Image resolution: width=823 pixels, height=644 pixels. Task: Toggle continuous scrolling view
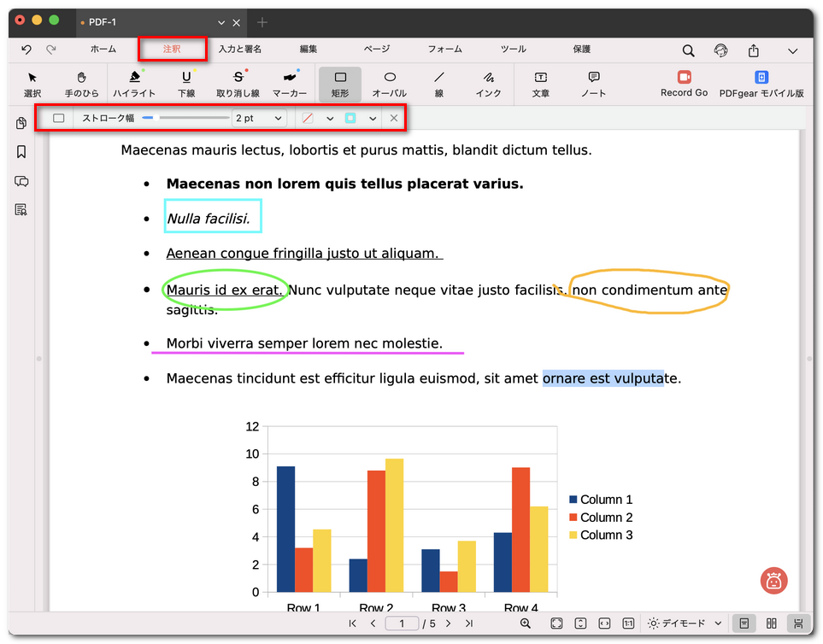click(798, 624)
